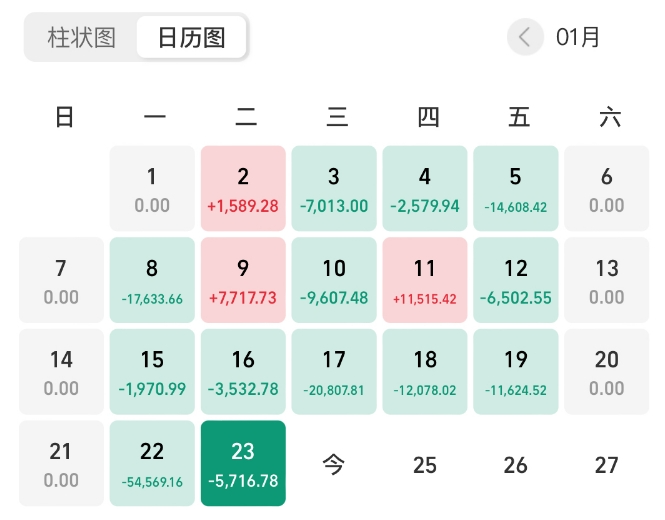This screenshot has width=665, height=520.
Task: Open day 7 cell showing 0.00
Action: 61,280
